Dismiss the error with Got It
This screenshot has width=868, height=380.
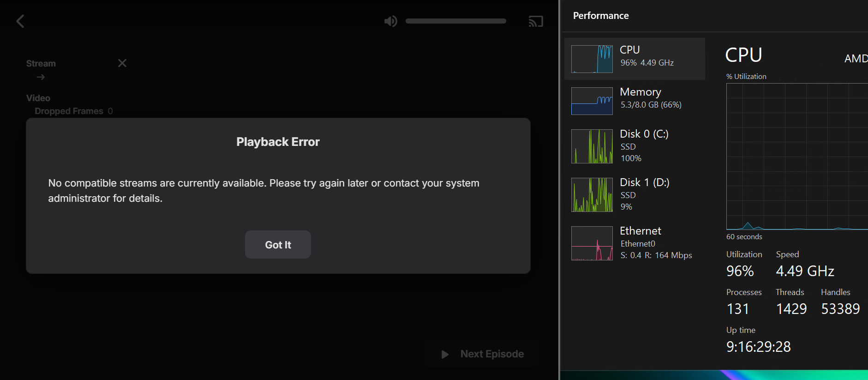click(278, 245)
